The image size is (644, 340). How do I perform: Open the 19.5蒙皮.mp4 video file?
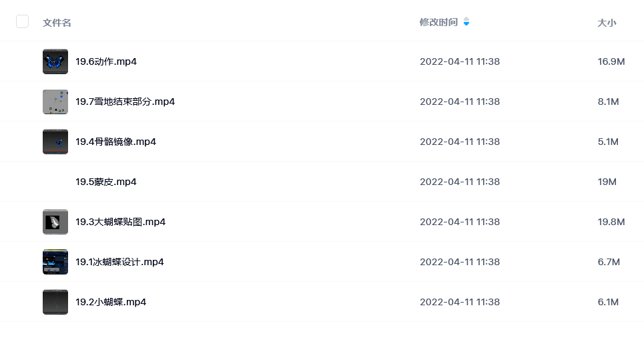106,182
